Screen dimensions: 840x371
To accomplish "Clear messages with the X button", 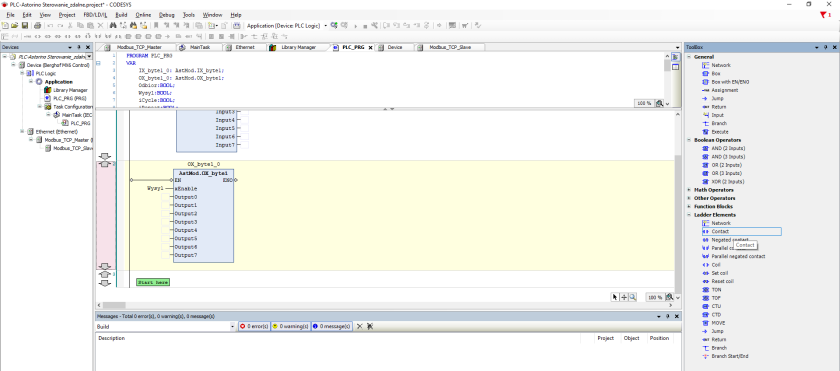I will (360, 326).
